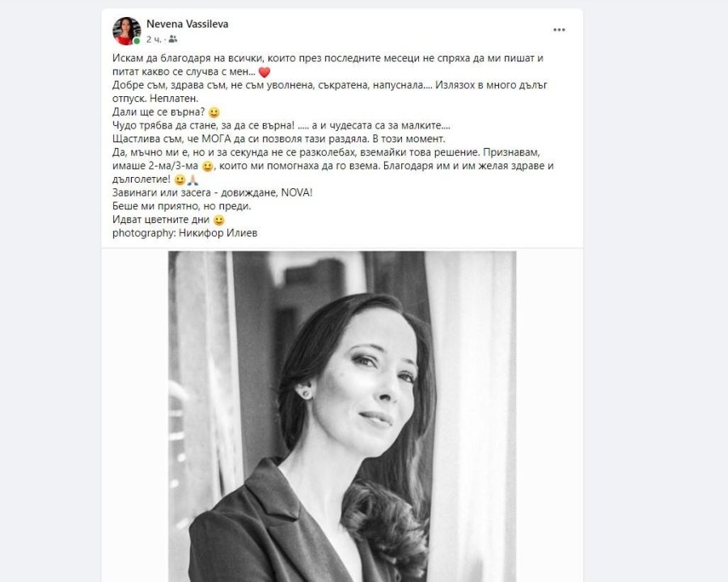Viewport: 728px width, 582px height.
Task: Click first post line starting "Искам да благодаря"
Action: coord(328,58)
